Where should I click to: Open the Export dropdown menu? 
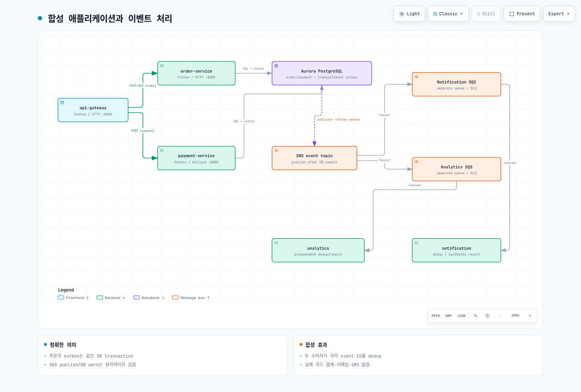559,14
